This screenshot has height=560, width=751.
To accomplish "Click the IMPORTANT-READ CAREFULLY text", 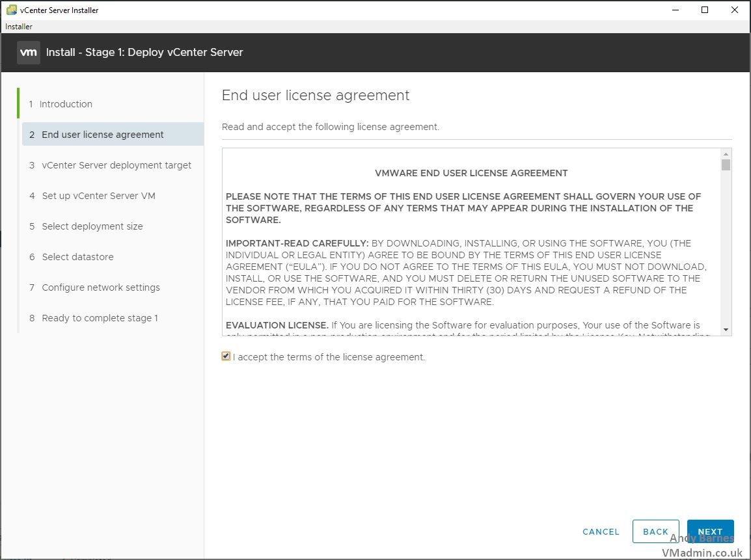I will tap(297, 243).
